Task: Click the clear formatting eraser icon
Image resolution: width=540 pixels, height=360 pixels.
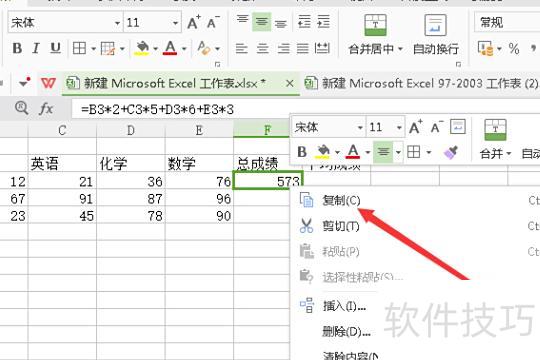Action: point(204,48)
